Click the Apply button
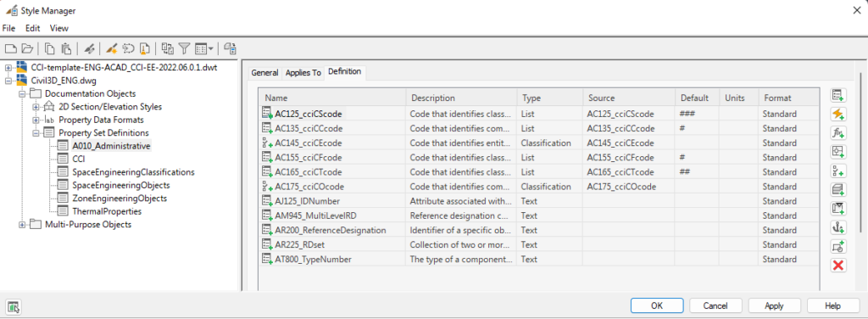Screen dimensions: 868x319 tap(774, 305)
